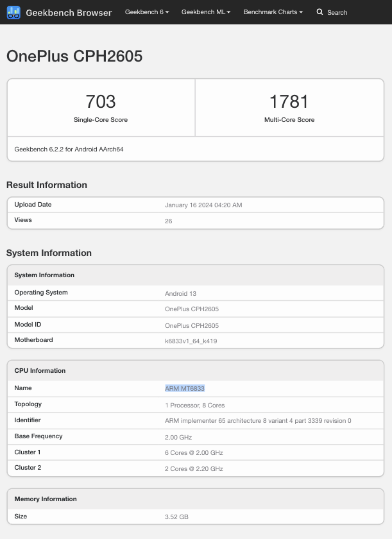The image size is (392, 539).
Task: Click the upload date January 16 2024 value
Action: pyautogui.click(x=203, y=205)
